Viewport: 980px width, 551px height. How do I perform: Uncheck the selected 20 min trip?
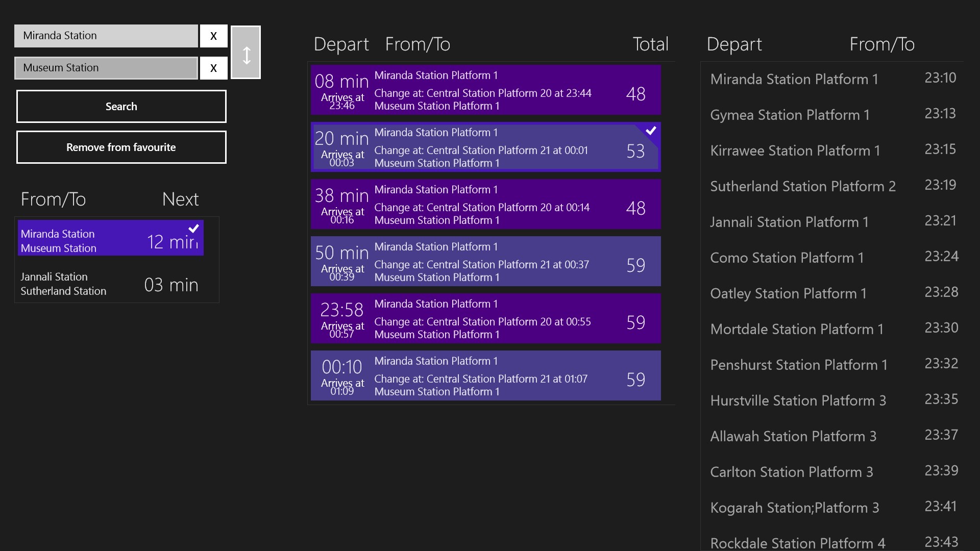click(485, 147)
